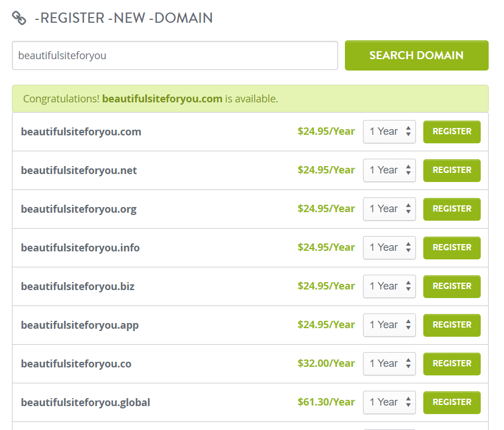Register beautifulsiteforyou.app
The image size is (504, 430).
[452, 325]
